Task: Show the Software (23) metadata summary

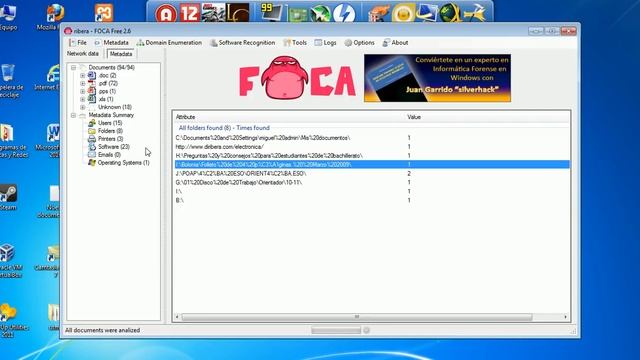Action: [113, 147]
